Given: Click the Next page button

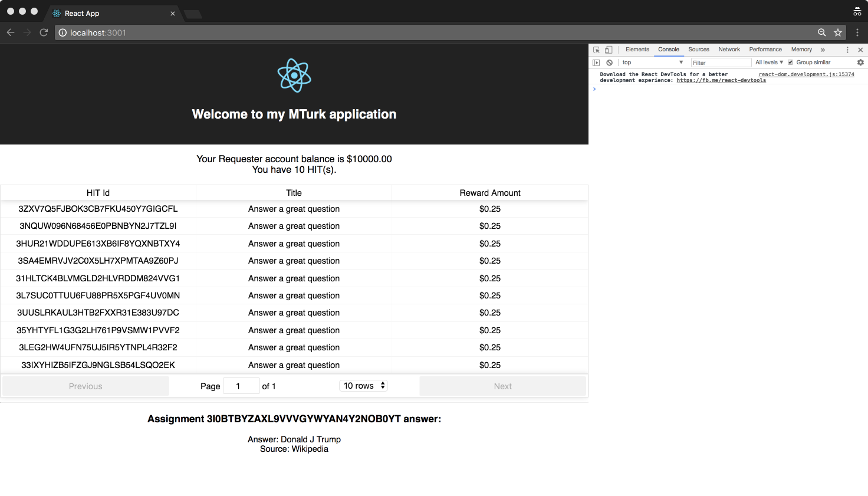Looking at the screenshot, I should pyautogui.click(x=503, y=386).
